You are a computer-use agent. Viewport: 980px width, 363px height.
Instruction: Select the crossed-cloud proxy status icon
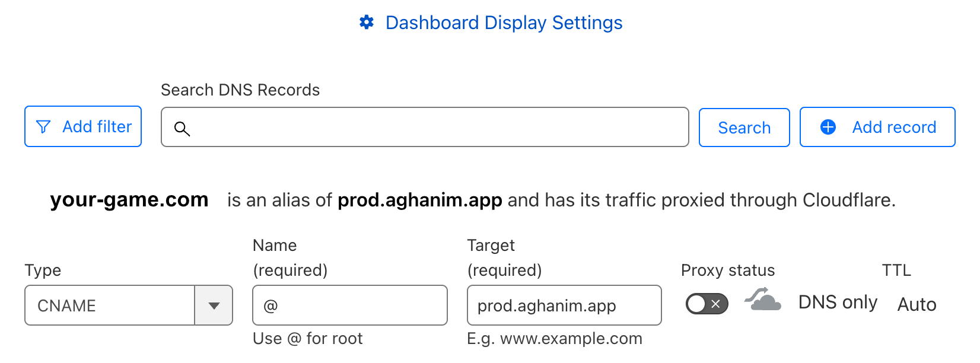[x=762, y=302]
